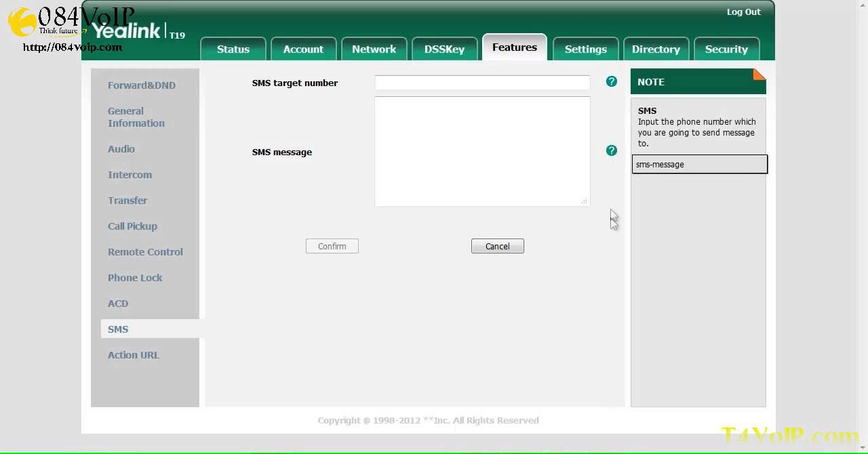The width and height of the screenshot is (868, 454).
Task: Select SMS in the sidebar
Action: click(150, 329)
